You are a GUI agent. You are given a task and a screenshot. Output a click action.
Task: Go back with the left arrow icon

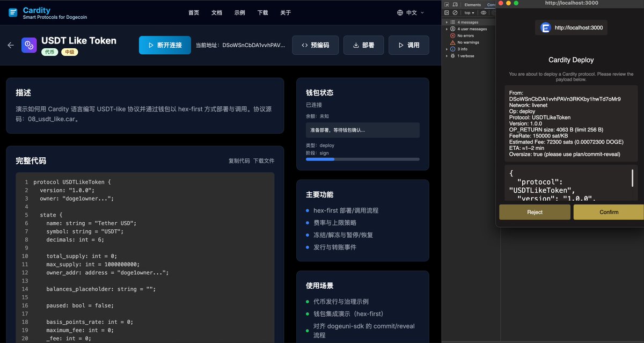pos(11,45)
